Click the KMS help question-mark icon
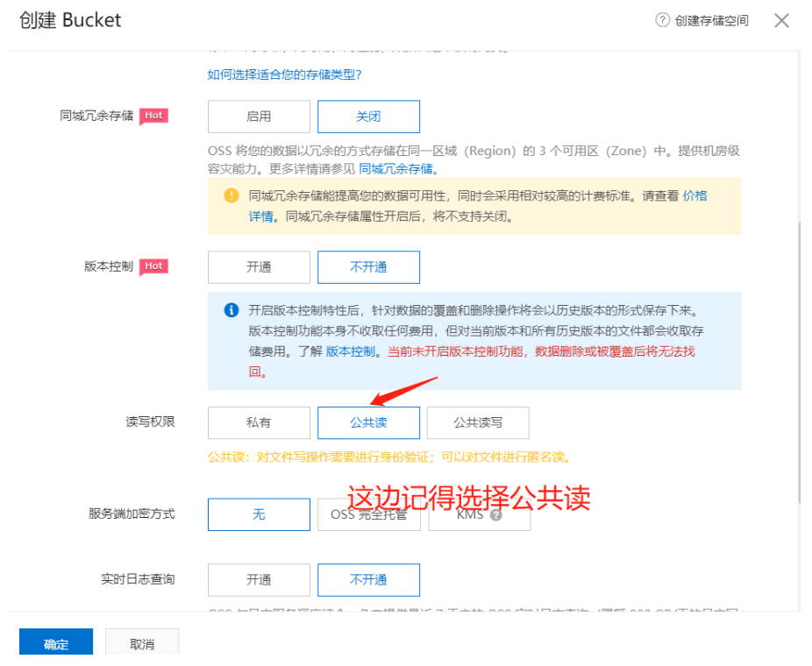Image resolution: width=812 pixels, height=666 pixels. (x=495, y=515)
